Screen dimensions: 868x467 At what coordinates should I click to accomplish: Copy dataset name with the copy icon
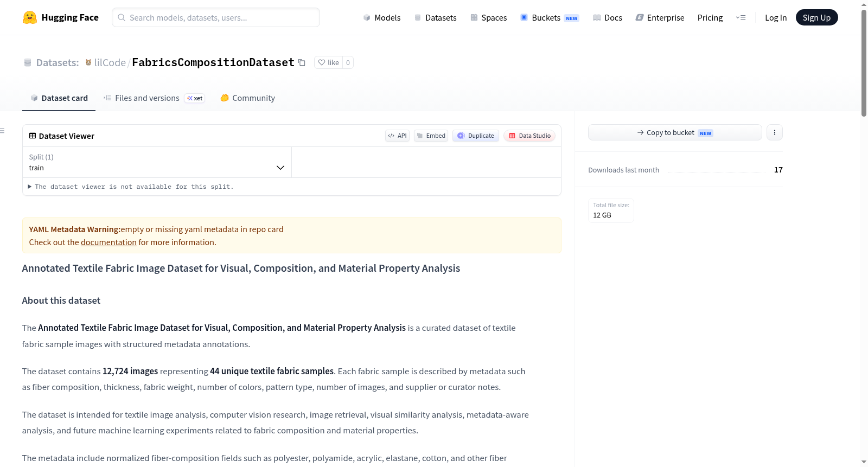click(302, 62)
